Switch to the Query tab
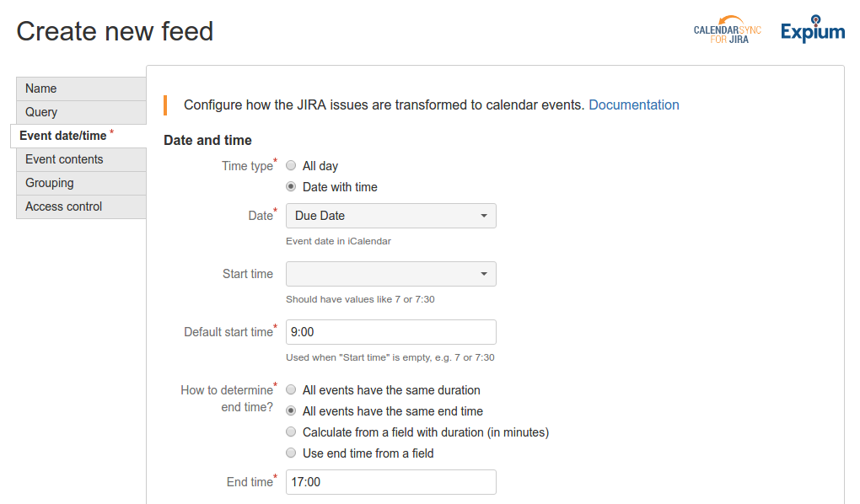 [x=81, y=112]
